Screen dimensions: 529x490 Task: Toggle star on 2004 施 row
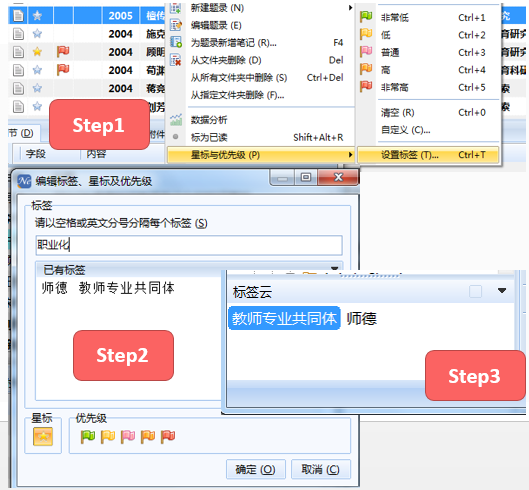pos(37,33)
